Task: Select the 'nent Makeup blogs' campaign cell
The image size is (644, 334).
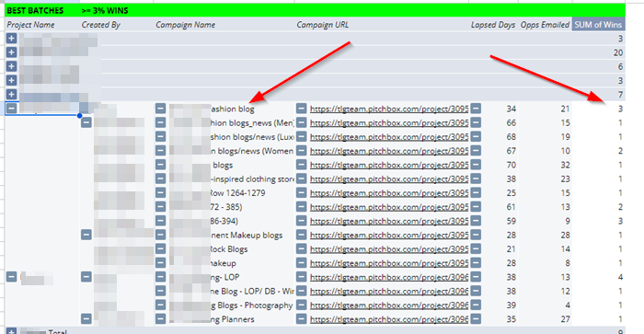Action: tap(247, 235)
